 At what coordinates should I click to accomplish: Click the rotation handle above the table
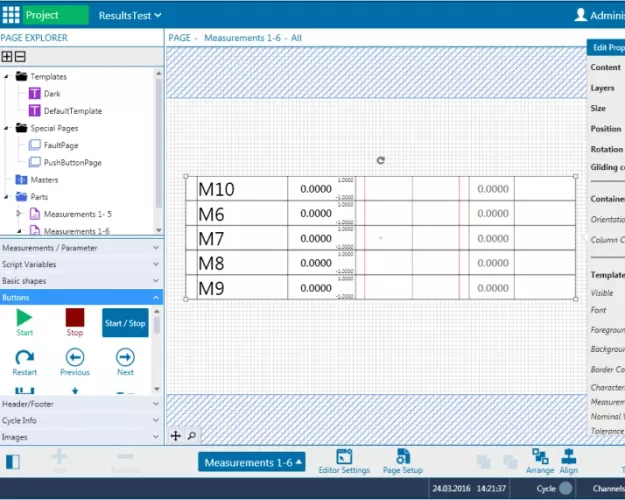[x=380, y=160]
